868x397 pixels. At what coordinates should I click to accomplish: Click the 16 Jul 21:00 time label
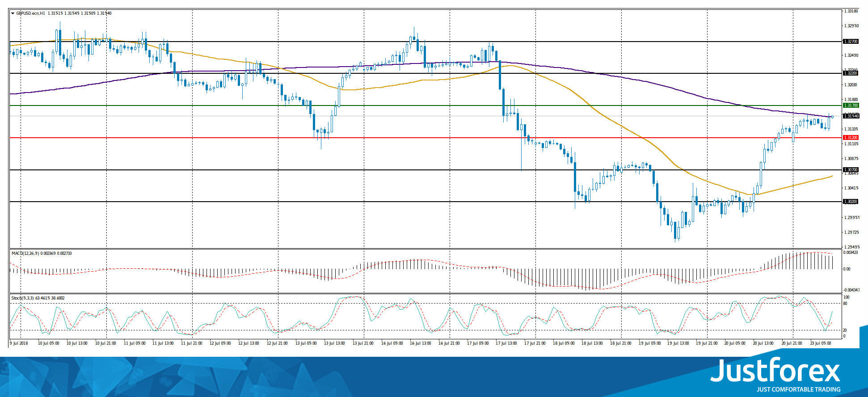click(x=449, y=343)
